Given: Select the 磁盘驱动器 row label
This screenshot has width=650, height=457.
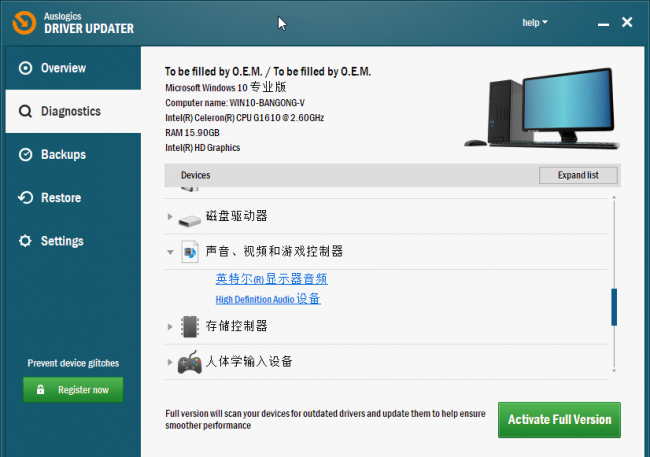Looking at the screenshot, I should pyautogui.click(x=237, y=216).
